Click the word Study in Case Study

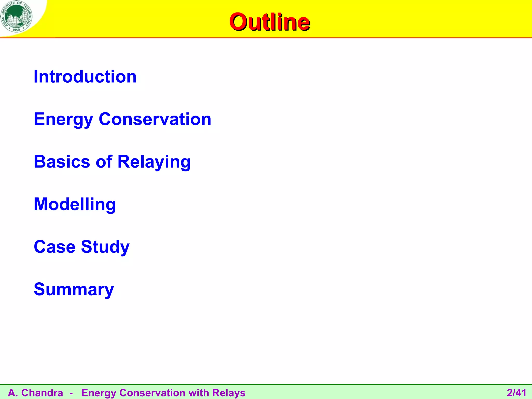point(105,247)
